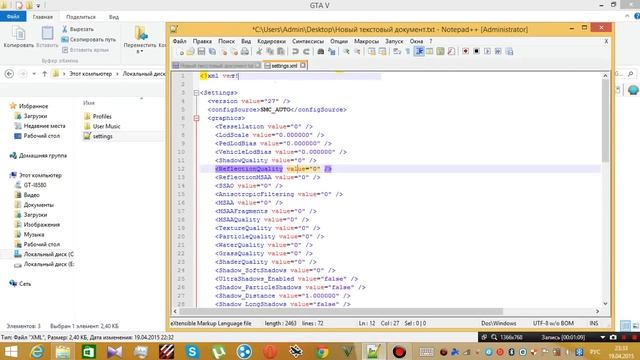Zoom in using the toolbar icon
This screenshot has width=640, height=360.
346,51
